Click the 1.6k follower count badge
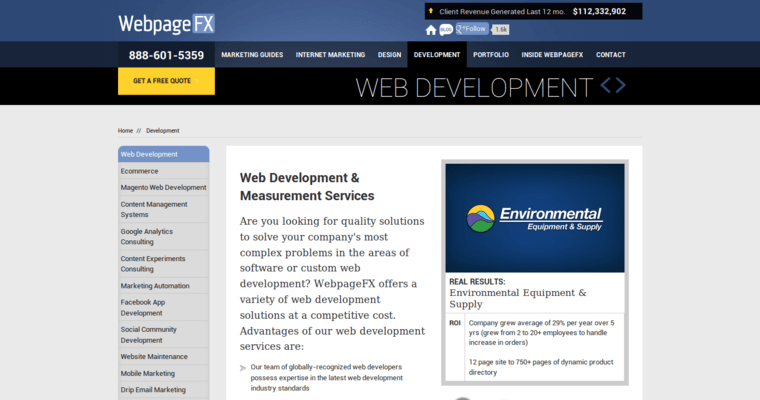 501,30
